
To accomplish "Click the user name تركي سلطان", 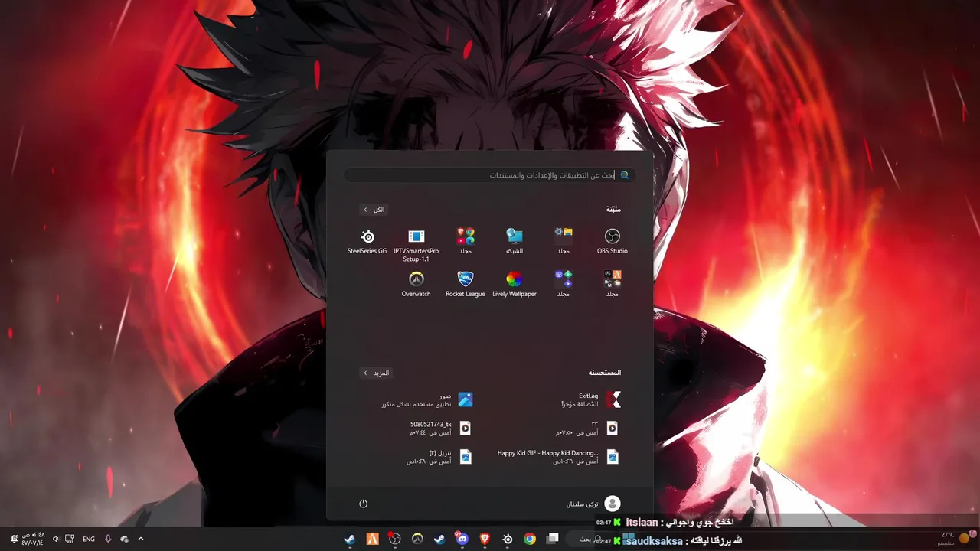I will point(583,504).
